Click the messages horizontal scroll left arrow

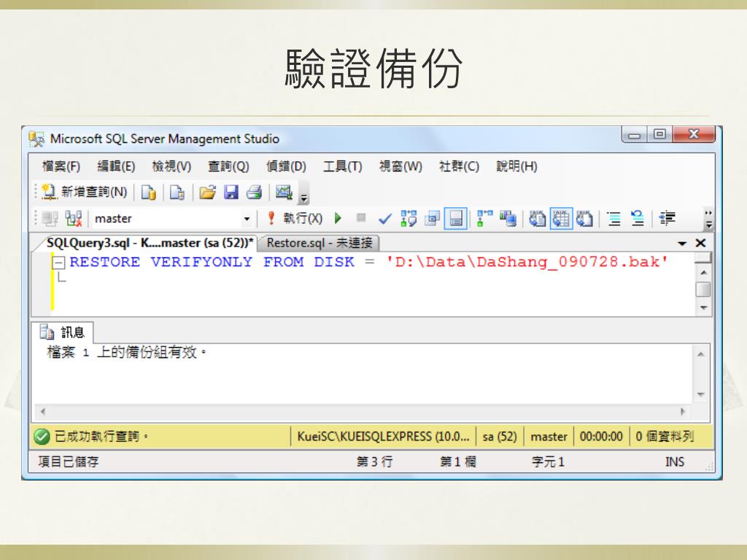43,411
